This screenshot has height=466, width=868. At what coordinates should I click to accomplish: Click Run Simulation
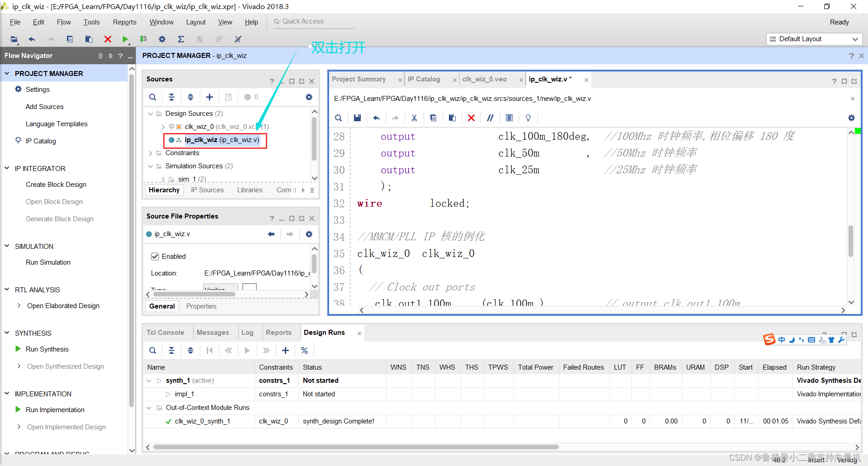pyautogui.click(x=48, y=262)
